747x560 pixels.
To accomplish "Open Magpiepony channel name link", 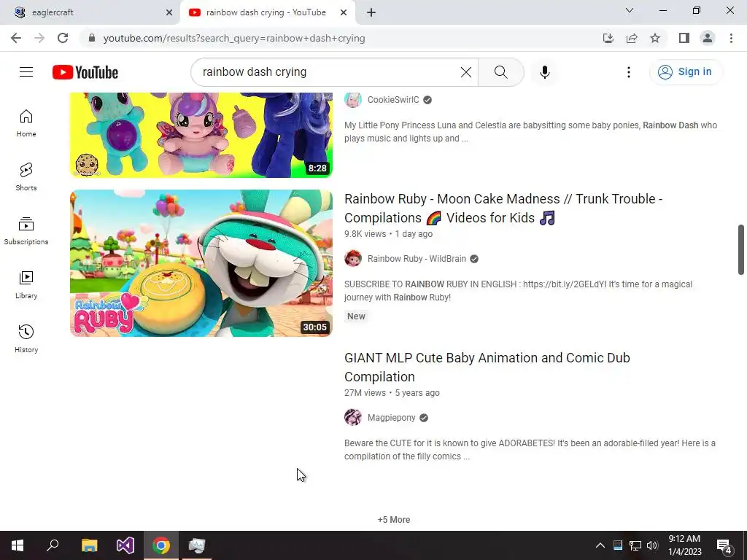I will tap(391, 418).
